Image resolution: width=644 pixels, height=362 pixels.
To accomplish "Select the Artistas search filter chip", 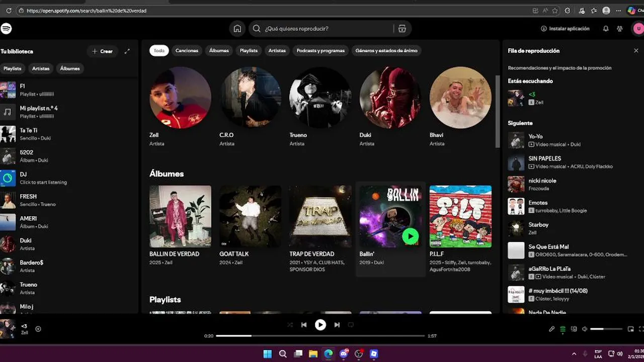I will (277, 50).
